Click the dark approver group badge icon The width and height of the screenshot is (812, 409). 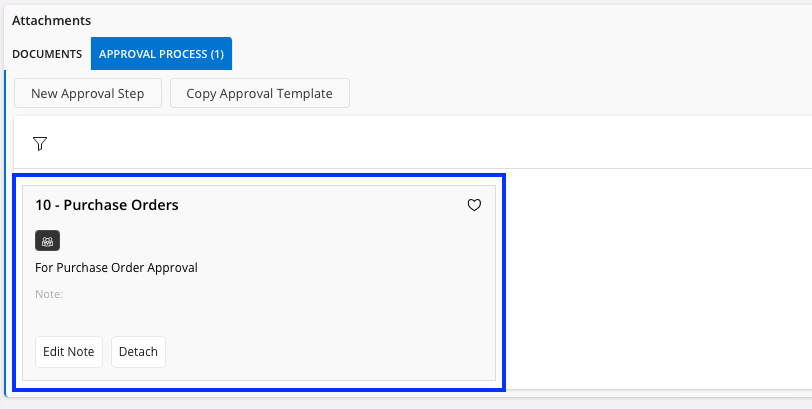(48, 240)
